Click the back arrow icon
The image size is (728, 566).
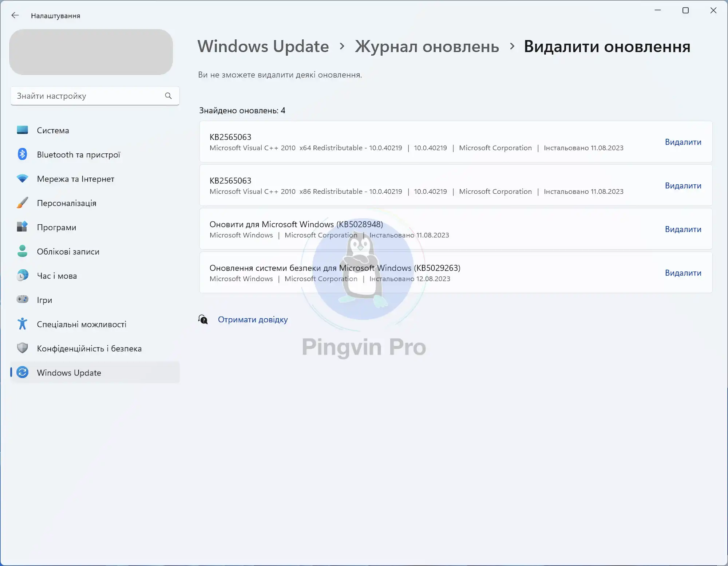(15, 15)
